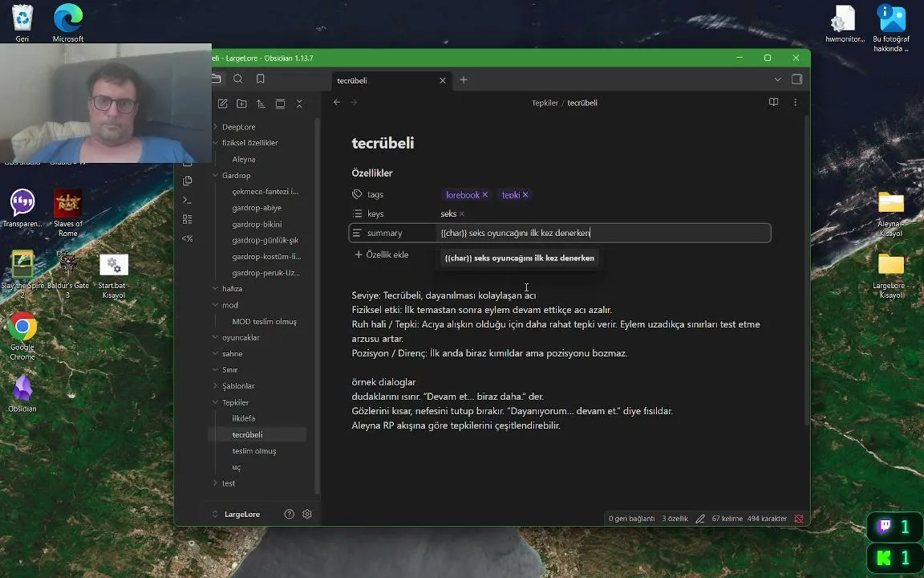Open the command palette ribbon icon
Viewport: 924px width, 578px height.
point(188,200)
